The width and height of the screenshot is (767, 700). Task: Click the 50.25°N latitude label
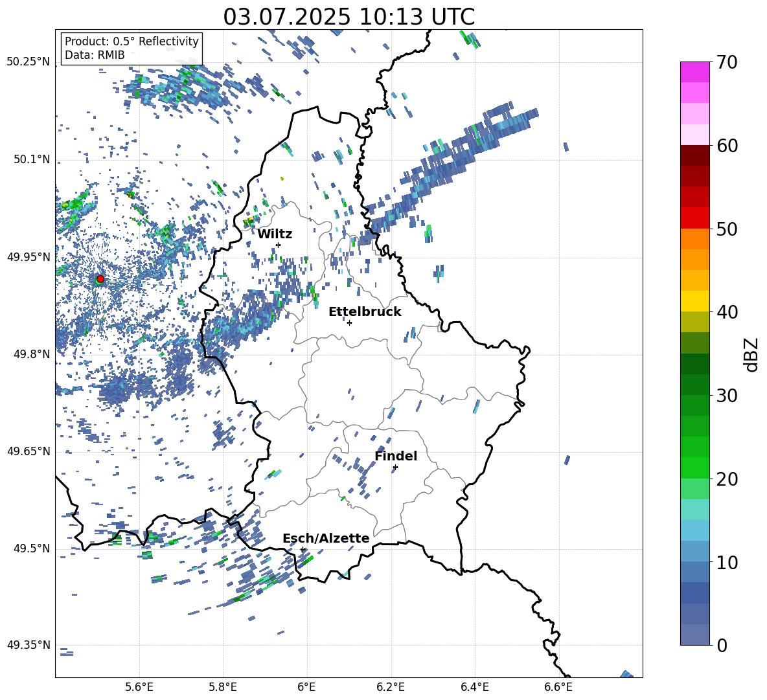(x=29, y=62)
